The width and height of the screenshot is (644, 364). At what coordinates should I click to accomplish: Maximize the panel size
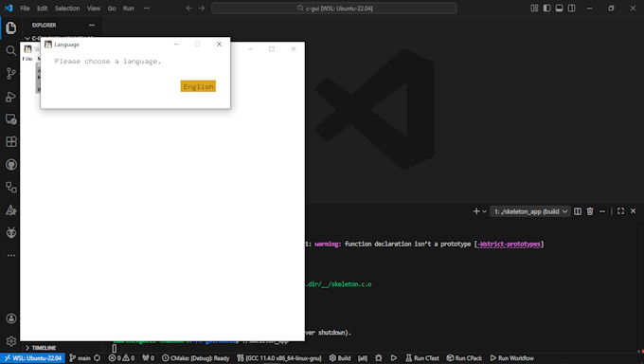620,211
